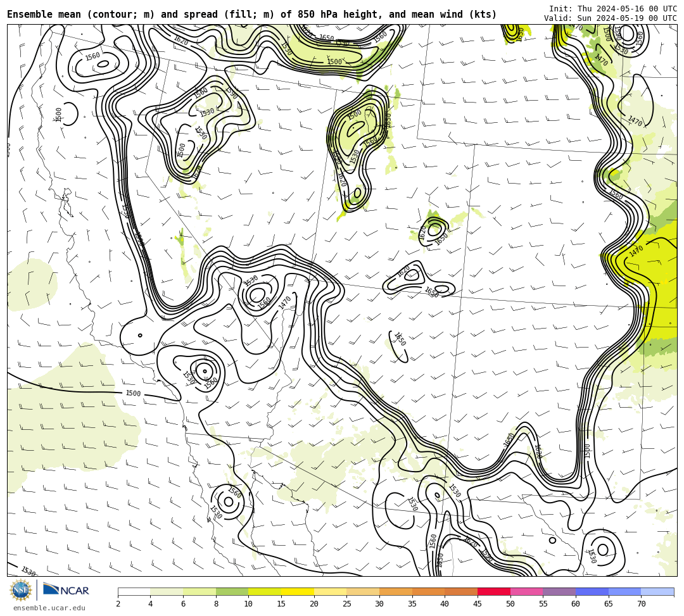Viewport: 684px width, 616px height.
Task: Click the 1560 contour label in the northwest closed high
Action: point(92,56)
